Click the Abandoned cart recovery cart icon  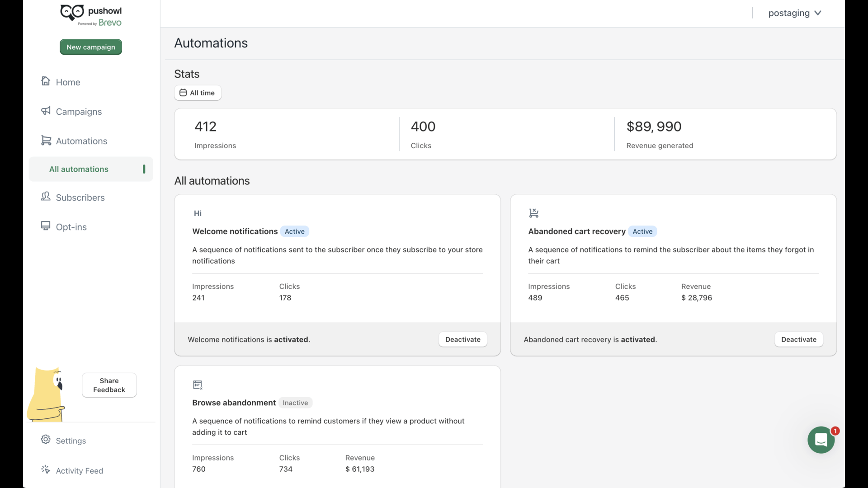point(533,213)
